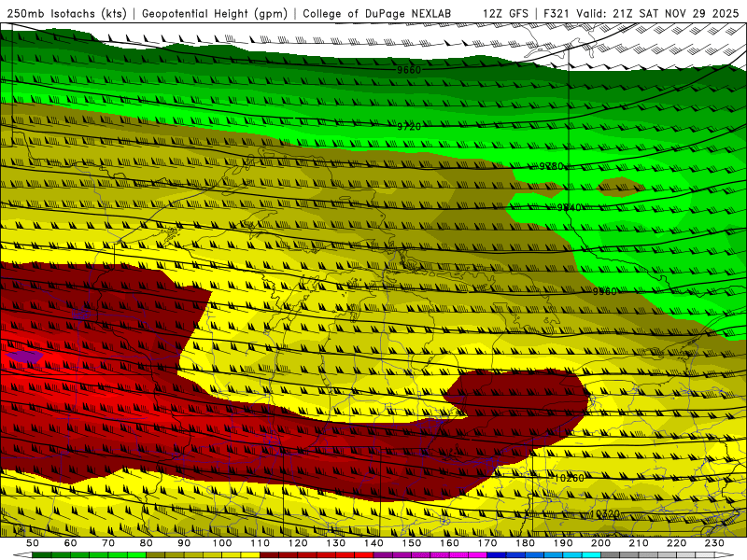
Task: Click the 170 knot colorbar label
Action: [x=487, y=543]
